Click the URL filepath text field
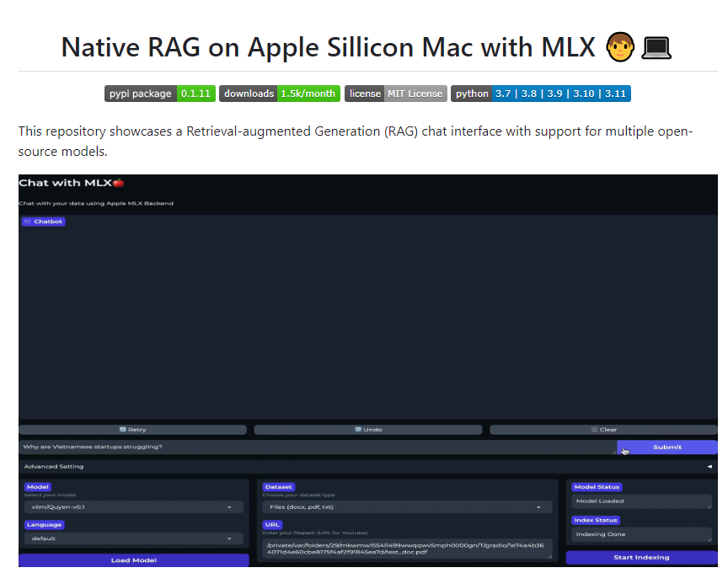The image size is (728, 573). (407, 549)
